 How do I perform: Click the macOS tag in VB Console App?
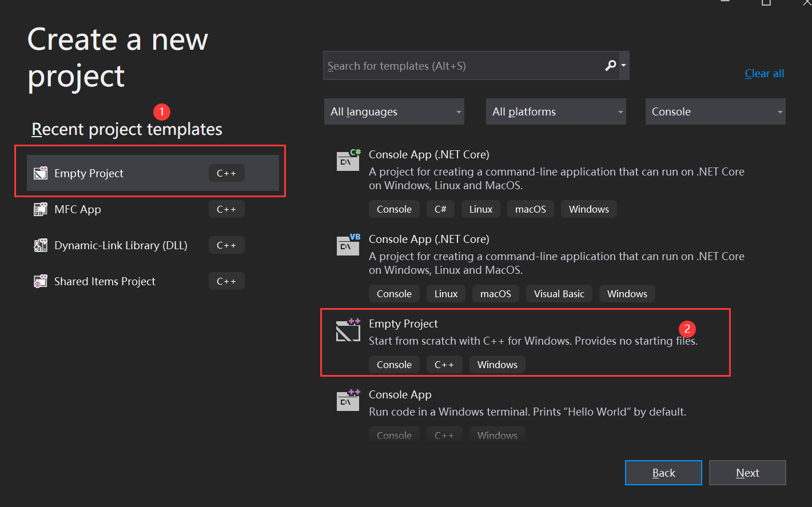click(496, 294)
